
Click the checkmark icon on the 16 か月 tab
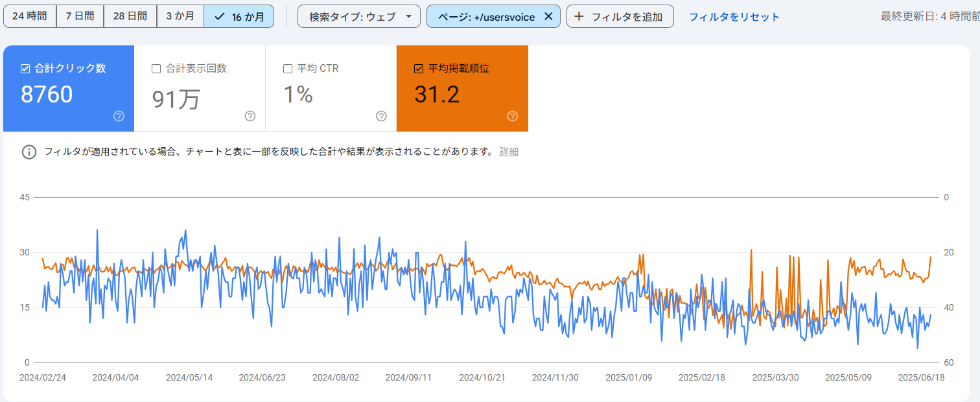[x=221, y=16]
